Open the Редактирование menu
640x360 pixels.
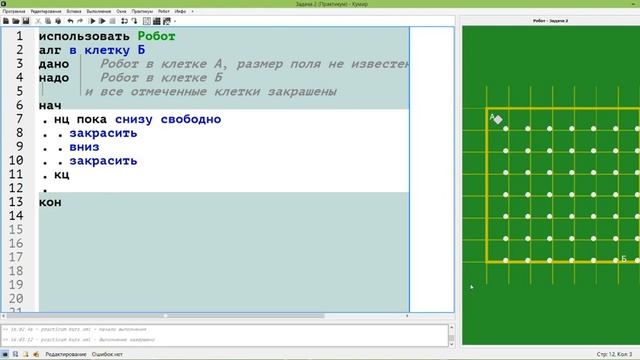click(46, 11)
